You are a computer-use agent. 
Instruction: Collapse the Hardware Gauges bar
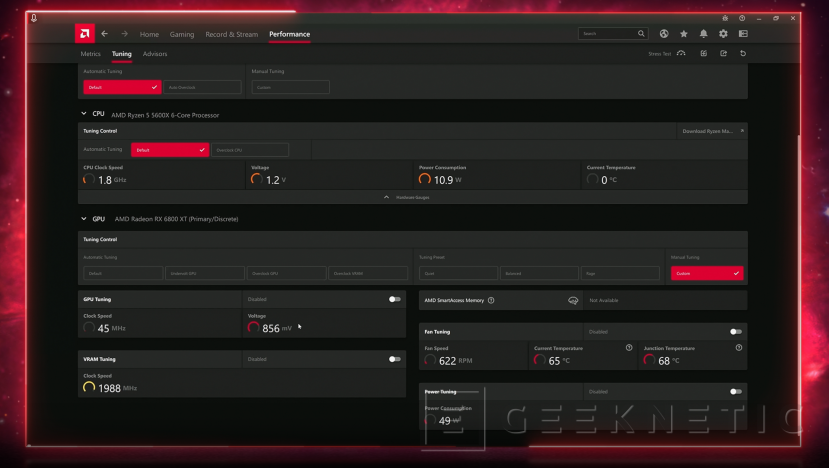tap(412, 197)
